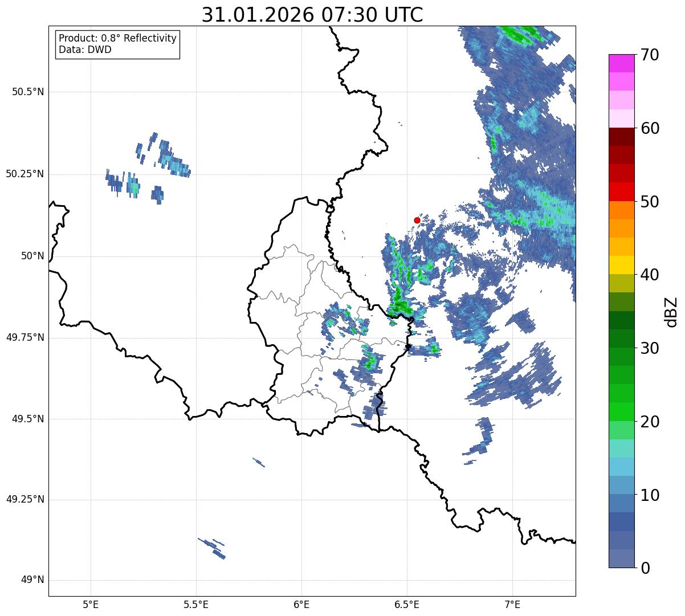Image resolution: width=685 pixels, height=616 pixels.
Task: Click the '49.25°N' latitude label
Action: point(25,500)
